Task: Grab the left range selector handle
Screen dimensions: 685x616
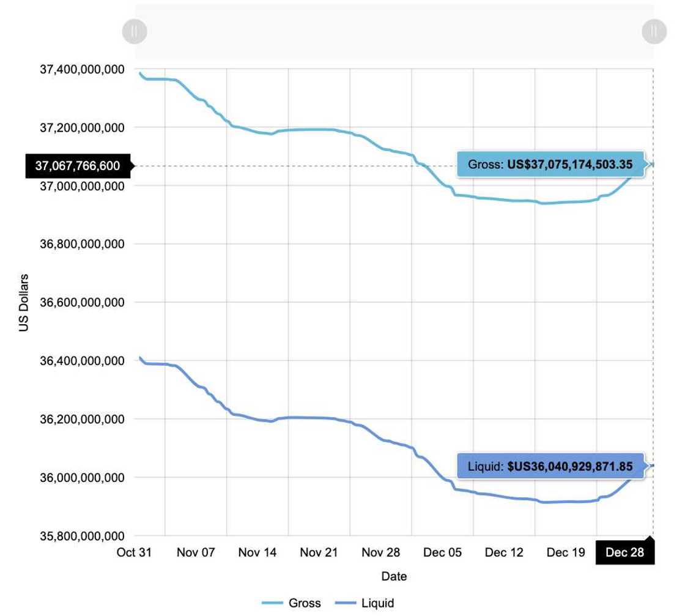Action: point(135,31)
